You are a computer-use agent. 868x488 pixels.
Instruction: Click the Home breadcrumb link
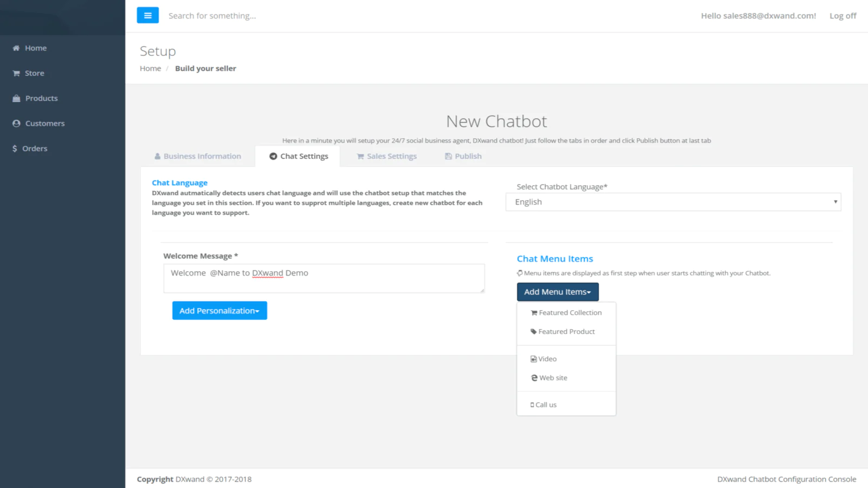150,68
